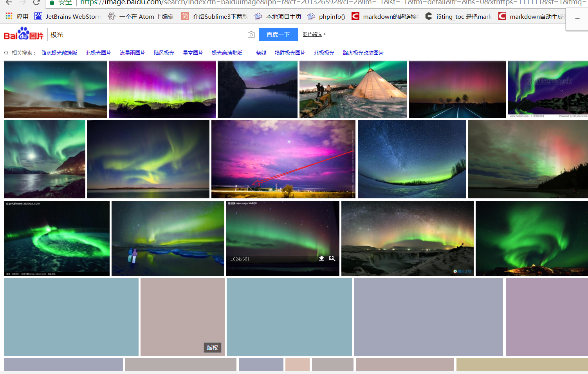Image resolution: width=588 pixels, height=374 pixels.
Task: Click the 北极光图片 related search link
Action: click(x=98, y=53)
